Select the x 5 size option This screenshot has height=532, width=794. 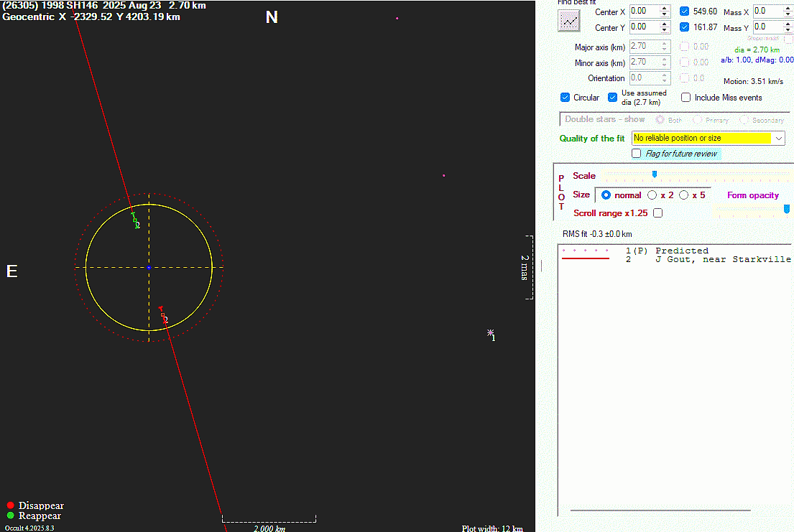tap(683, 195)
